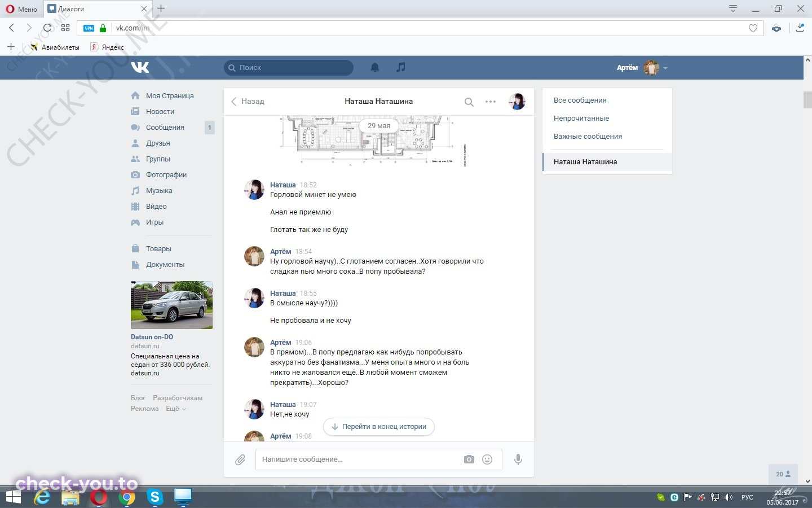
Task: Click the VK Поиск search field
Action: (x=289, y=68)
